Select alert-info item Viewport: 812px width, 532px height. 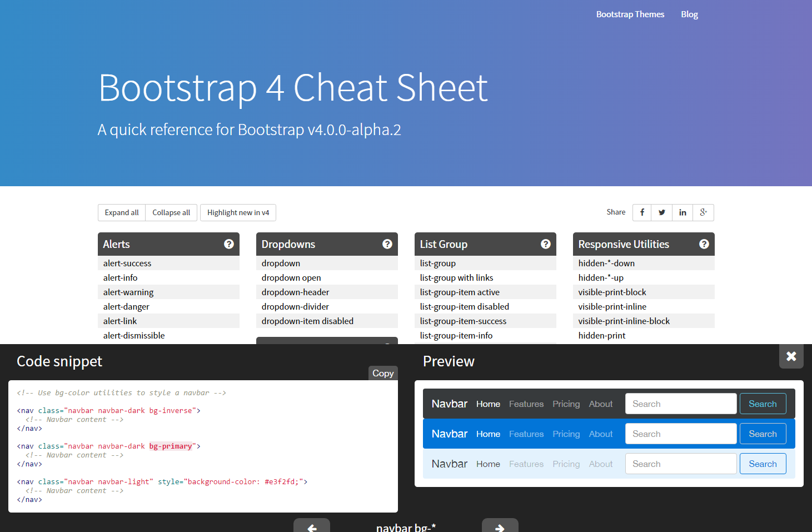(x=168, y=277)
